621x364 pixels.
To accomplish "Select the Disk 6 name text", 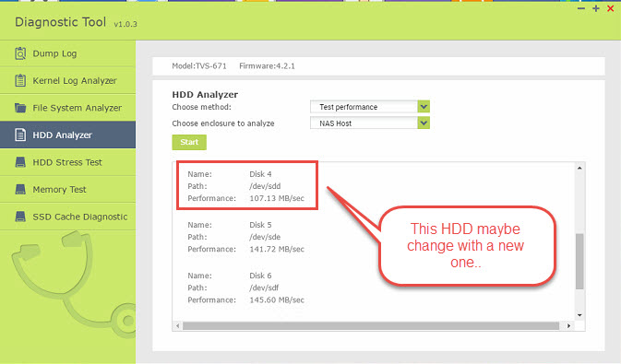I will (260, 276).
